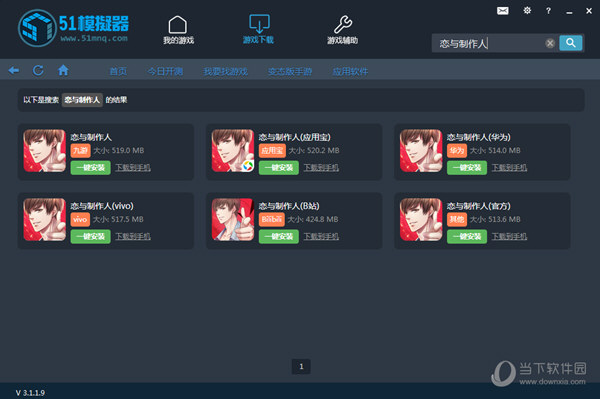Refresh the page with the reload icon
This screenshot has height=399, width=600.
(x=38, y=70)
